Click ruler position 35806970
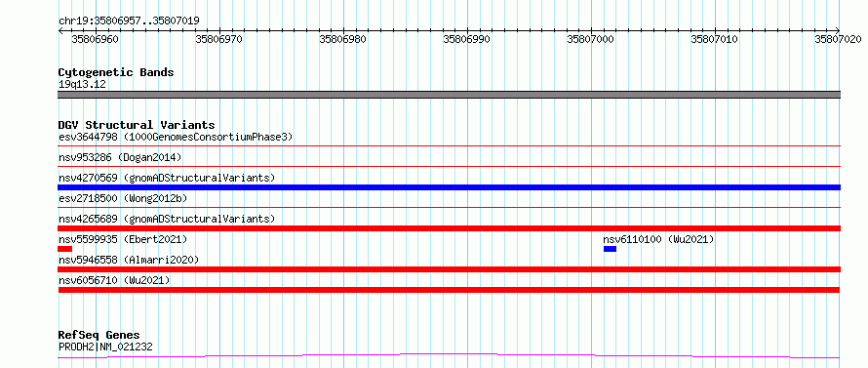 (x=219, y=39)
